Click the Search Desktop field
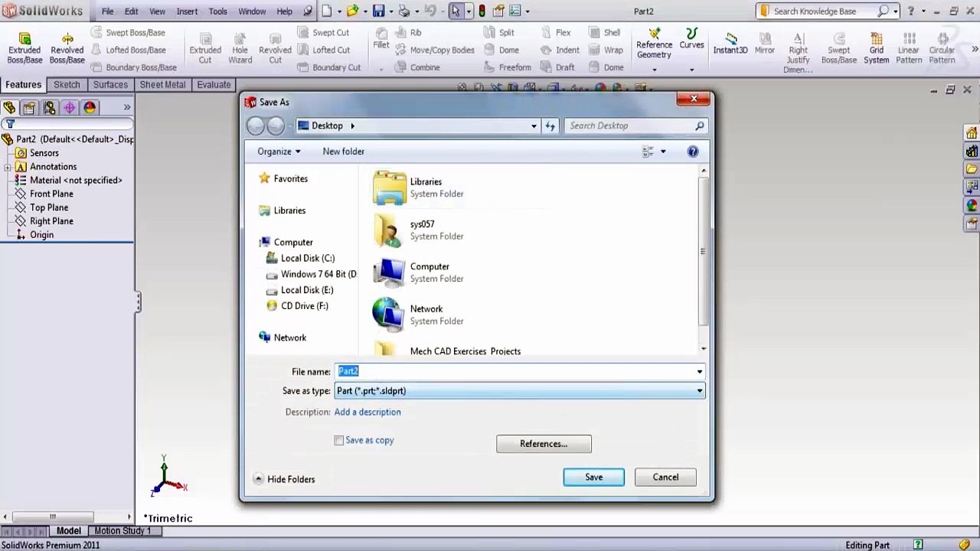The image size is (980, 551). (x=636, y=126)
